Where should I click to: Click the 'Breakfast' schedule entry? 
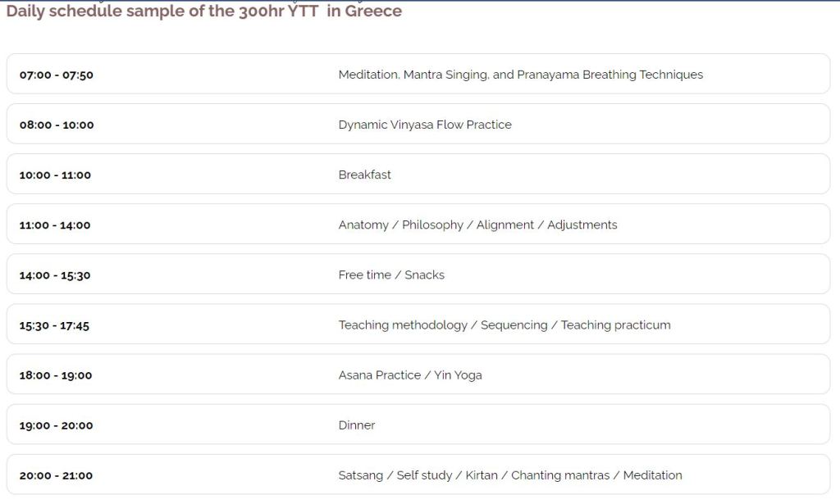coord(364,175)
